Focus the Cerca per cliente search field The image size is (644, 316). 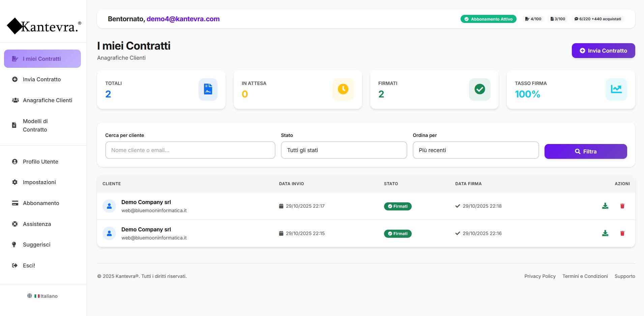coord(190,150)
